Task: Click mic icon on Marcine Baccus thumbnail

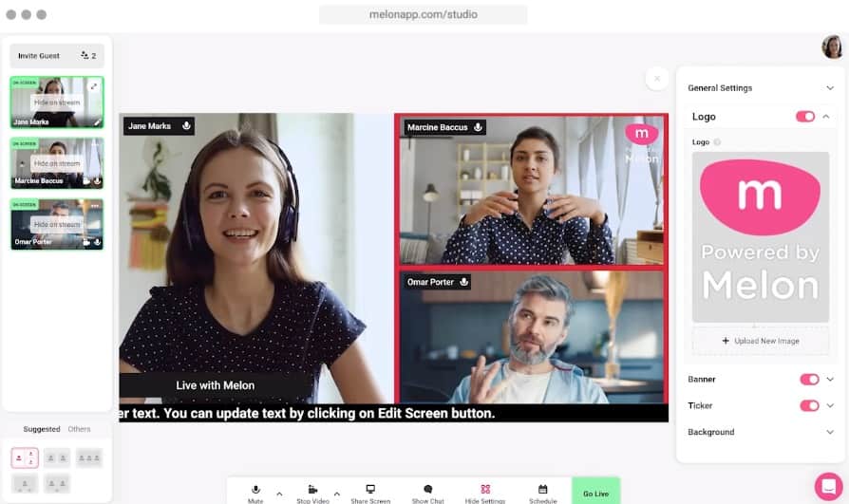Action: (x=98, y=181)
